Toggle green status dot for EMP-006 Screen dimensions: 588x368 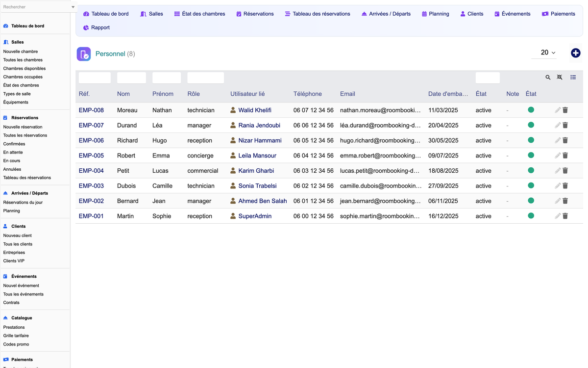tap(531, 140)
